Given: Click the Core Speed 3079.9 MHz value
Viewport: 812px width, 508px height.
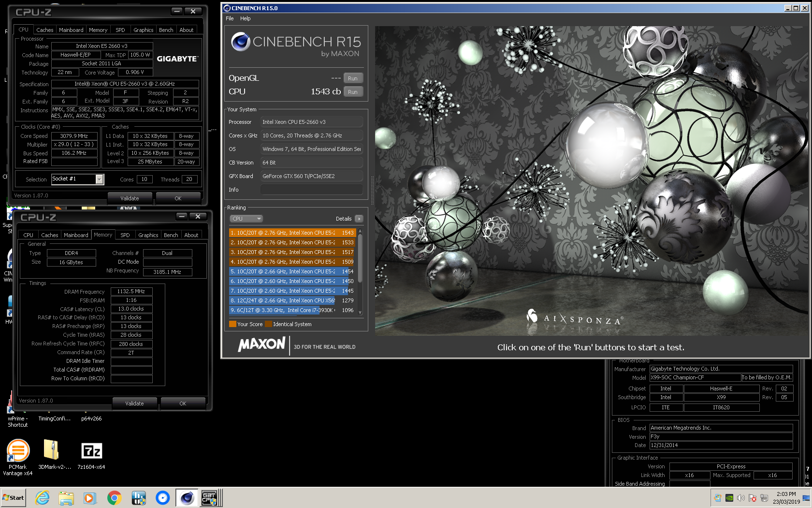Looking at the screenshot, I should [74, 136].
